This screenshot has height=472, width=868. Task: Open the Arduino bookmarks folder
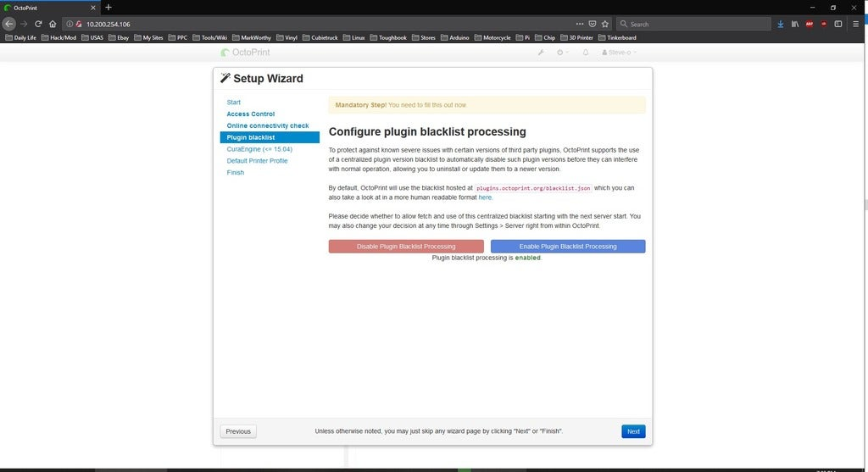[x=454, y=37]
